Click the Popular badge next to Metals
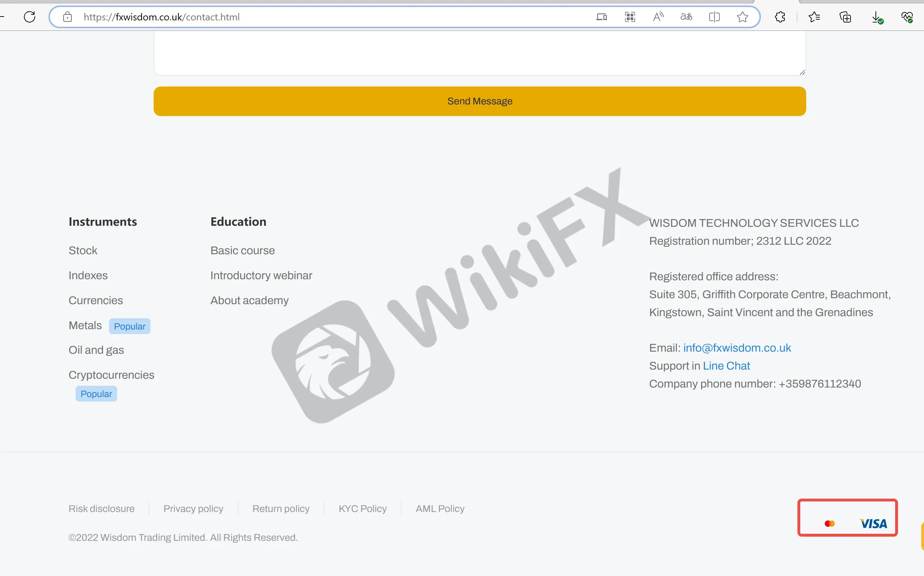This screenshot has height=576, width=924. pyautogui.click(x=129, y=326)
